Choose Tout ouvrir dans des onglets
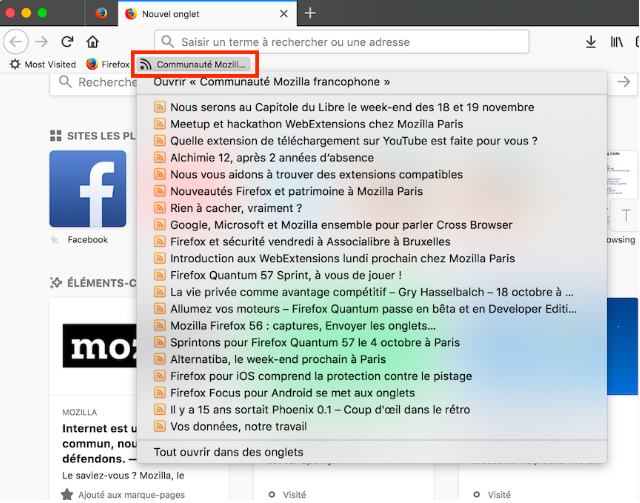640x503 pixels. 228,452
